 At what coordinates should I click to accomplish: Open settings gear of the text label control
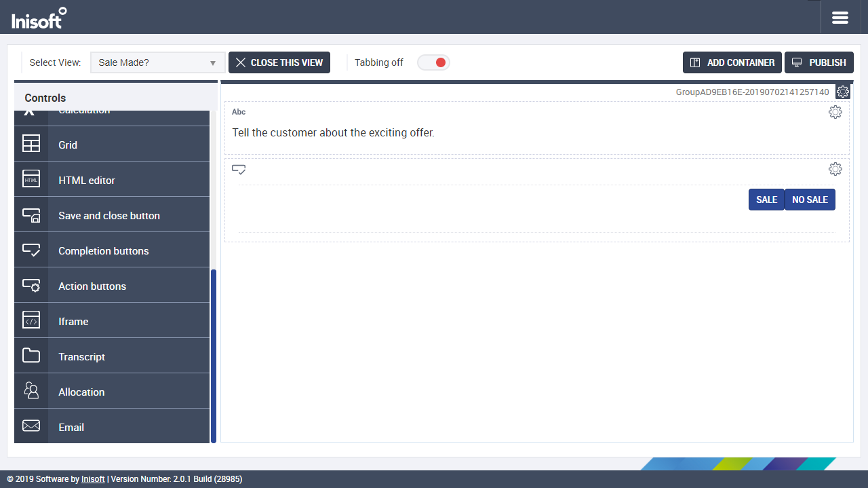[835, 112]
